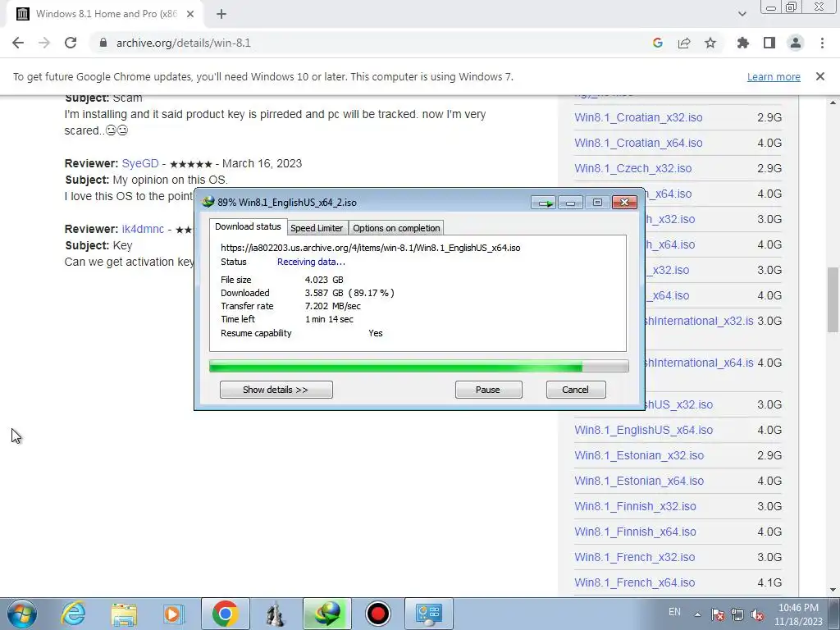Pause the download
Screen dimensions: 840x630
pos(488,390)
